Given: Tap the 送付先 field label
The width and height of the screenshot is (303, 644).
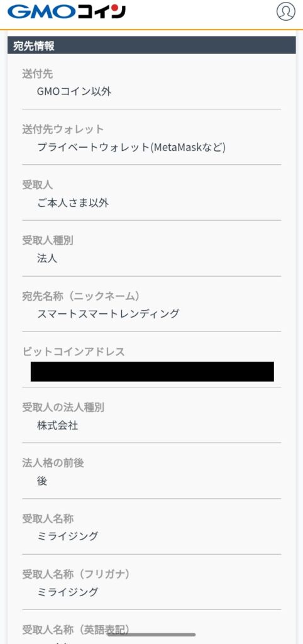Looking at the screenshot, I should tap(37, 74).
